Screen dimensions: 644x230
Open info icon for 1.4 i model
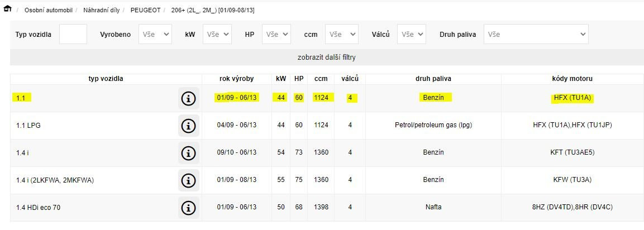coord(188,153)
